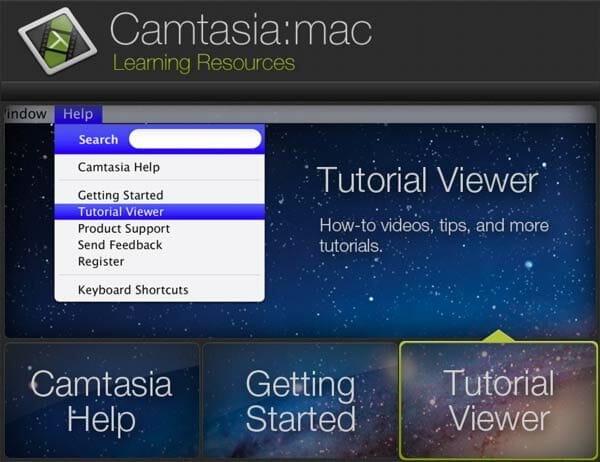Select Getting Started in the Help menu

click(120, 195)
